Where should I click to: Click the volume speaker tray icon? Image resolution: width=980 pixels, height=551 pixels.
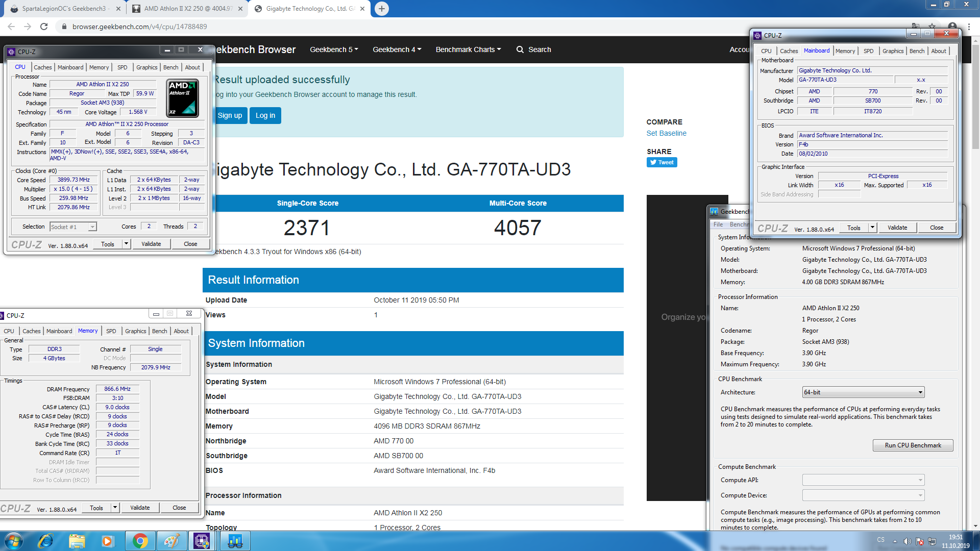click(907, 541)
